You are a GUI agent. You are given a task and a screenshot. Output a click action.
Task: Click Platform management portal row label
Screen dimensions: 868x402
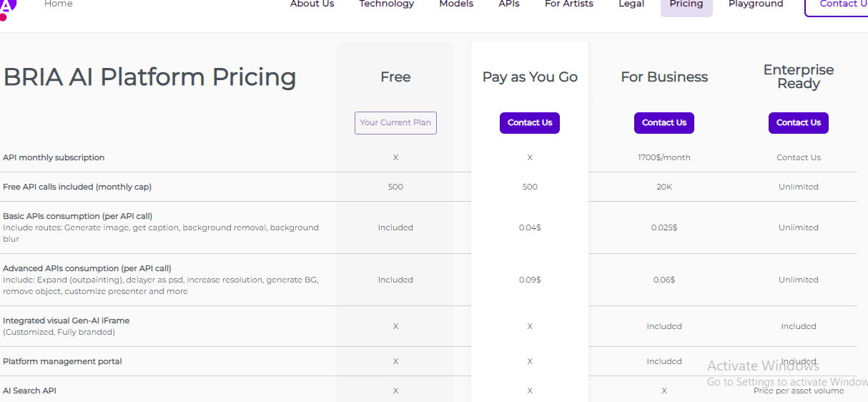[x=62, y=361]
